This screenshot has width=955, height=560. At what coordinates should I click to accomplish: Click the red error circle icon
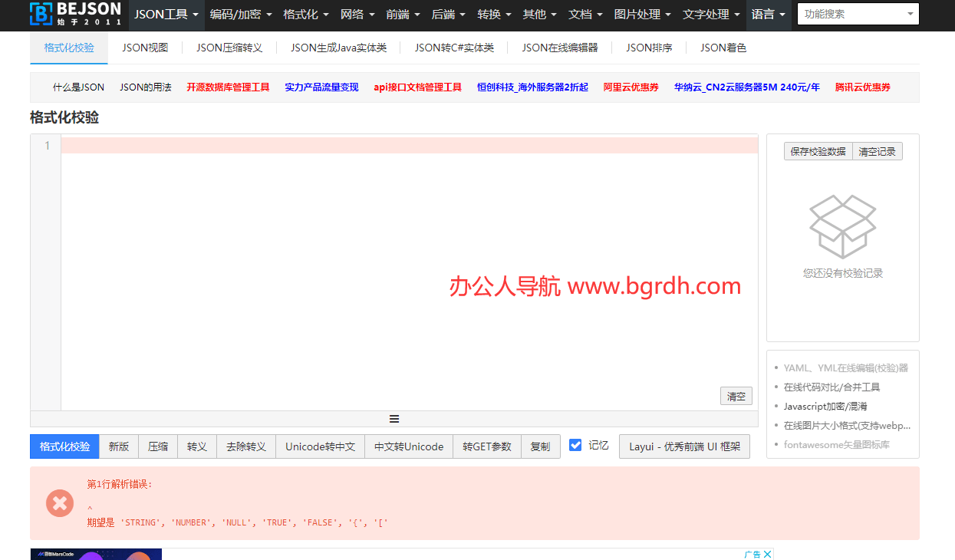click(60, 503)
